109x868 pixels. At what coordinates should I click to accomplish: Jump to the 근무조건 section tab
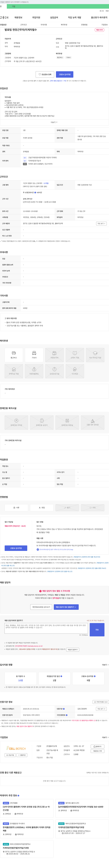click(24, 25)
